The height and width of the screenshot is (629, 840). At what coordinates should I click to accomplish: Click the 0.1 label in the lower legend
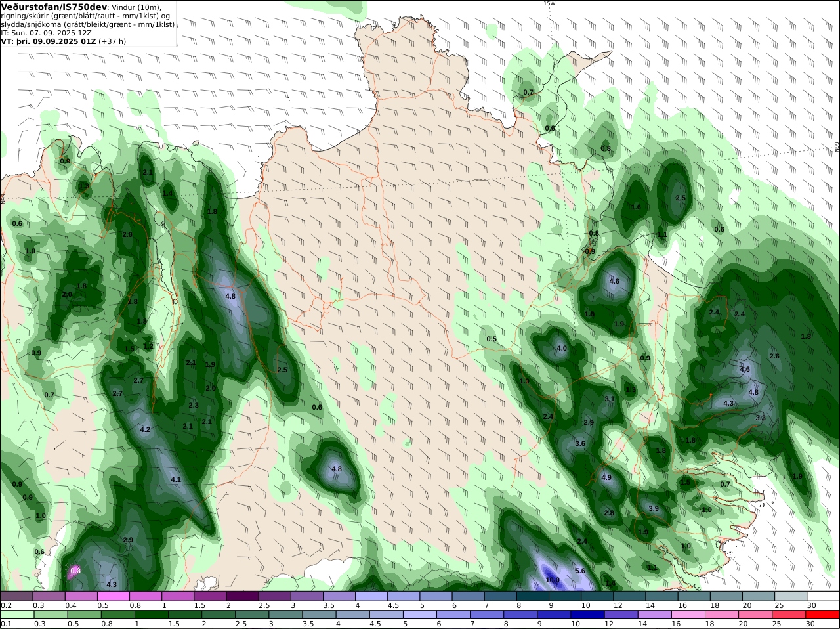tap(5, 624)
